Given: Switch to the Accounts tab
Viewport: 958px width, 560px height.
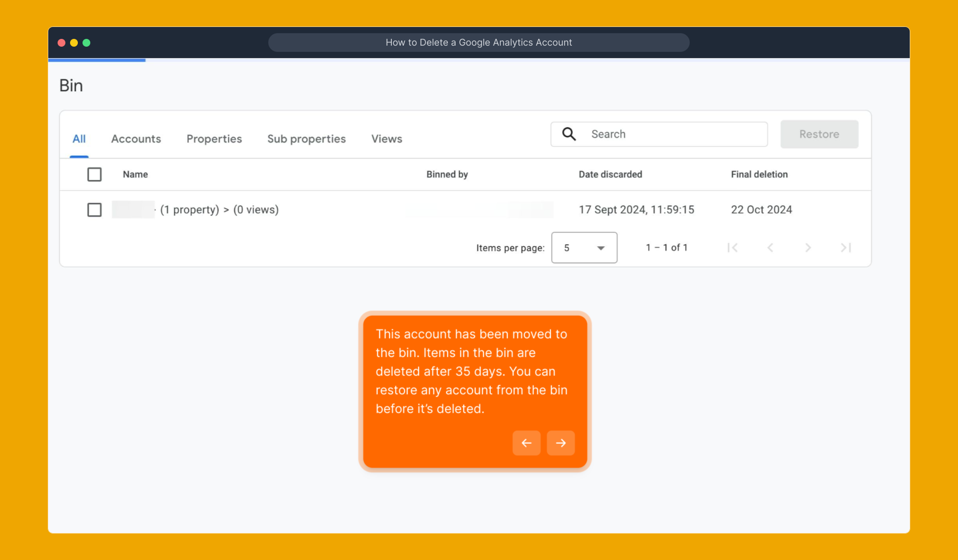Looking at the screenshot, I should pos(136,139).
